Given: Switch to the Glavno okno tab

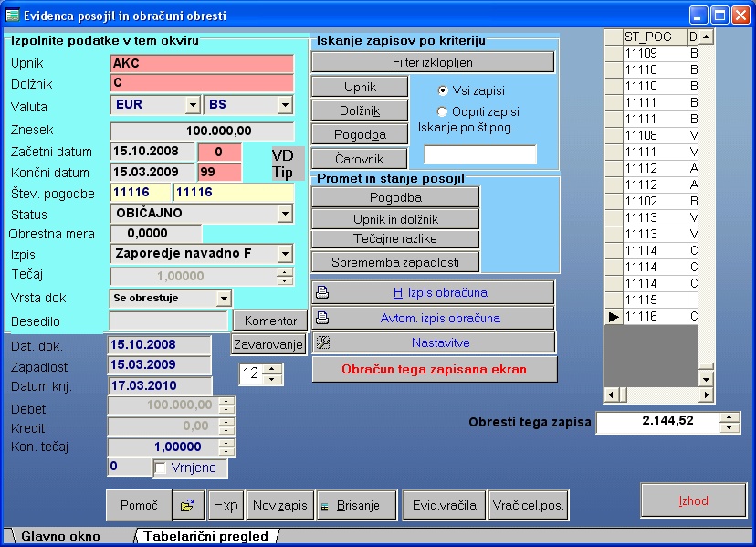Looking at the screenshot, I should pyautogui.click(x=60, y=536).
